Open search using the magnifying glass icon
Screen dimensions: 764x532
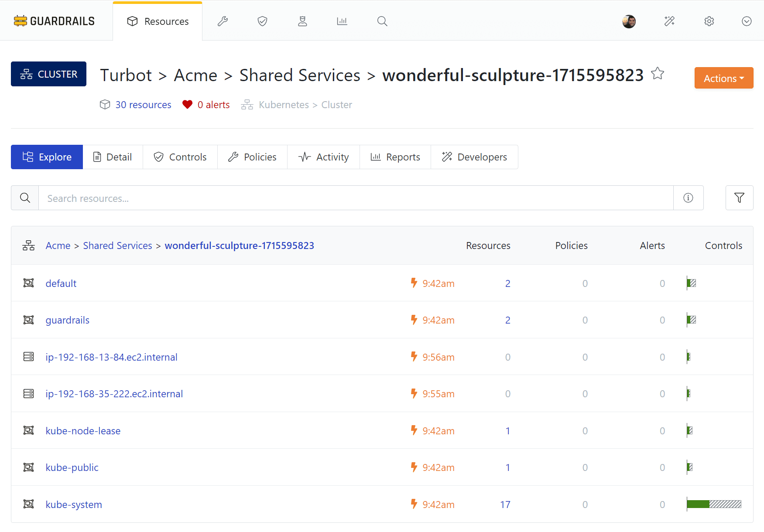[x=382, y=21]
